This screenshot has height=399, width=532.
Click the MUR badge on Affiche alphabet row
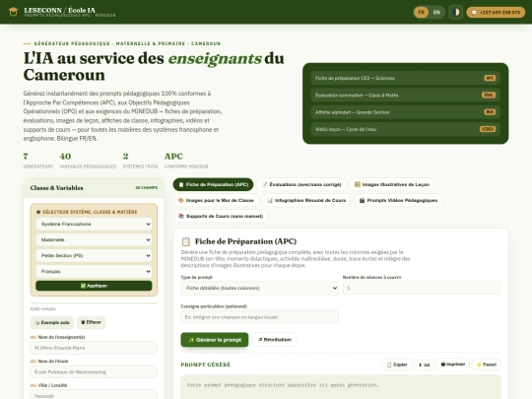tap(490, 112)
